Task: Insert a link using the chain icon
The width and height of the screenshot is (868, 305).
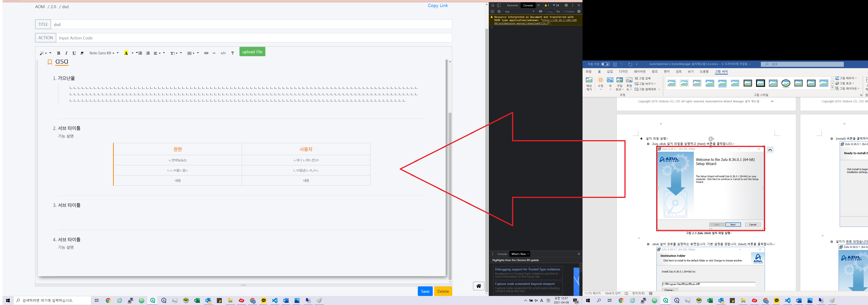Action: pyautogui.click(x=206, y=53)
